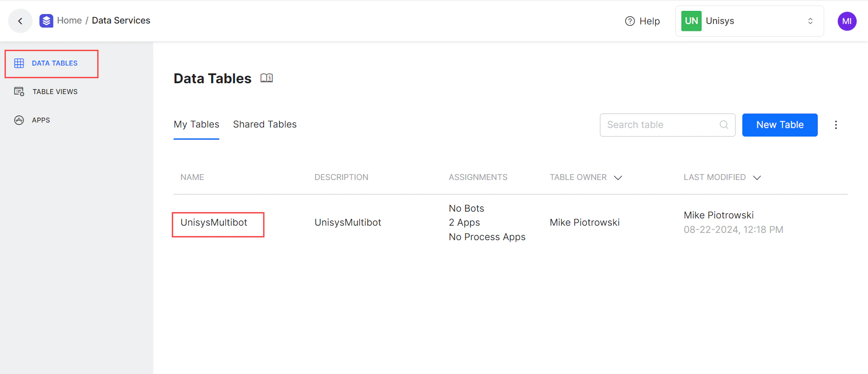Click the New Table button
The width and height of the screenshot is (868, 374).
pos(779,125)
